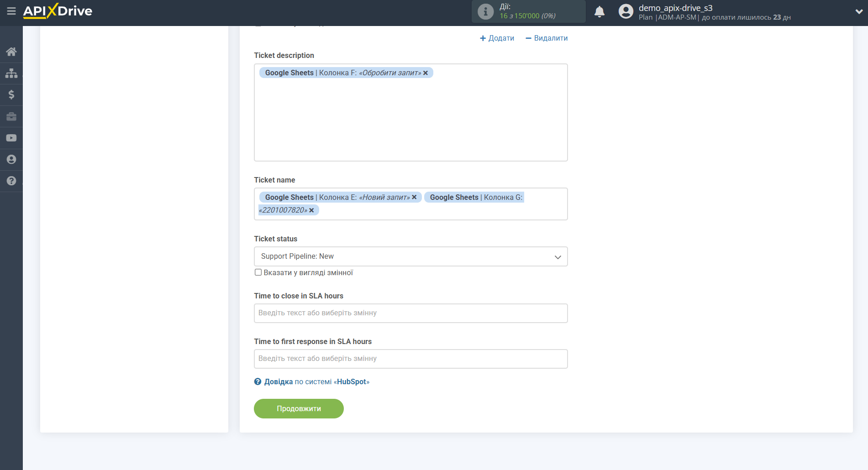The width and height of the screenshot is (868, 470).
Task: Click the help question icon beside Довідка
Action: [x=258, y=381]
